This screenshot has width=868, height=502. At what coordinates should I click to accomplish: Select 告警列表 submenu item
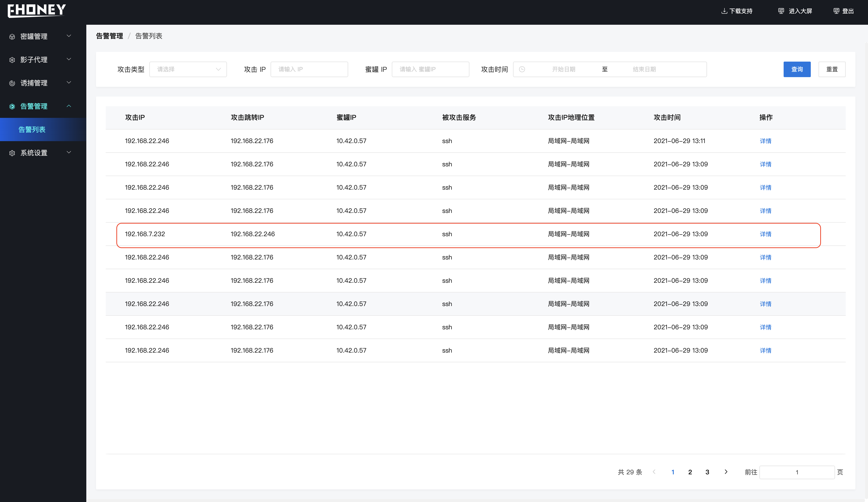43,130
